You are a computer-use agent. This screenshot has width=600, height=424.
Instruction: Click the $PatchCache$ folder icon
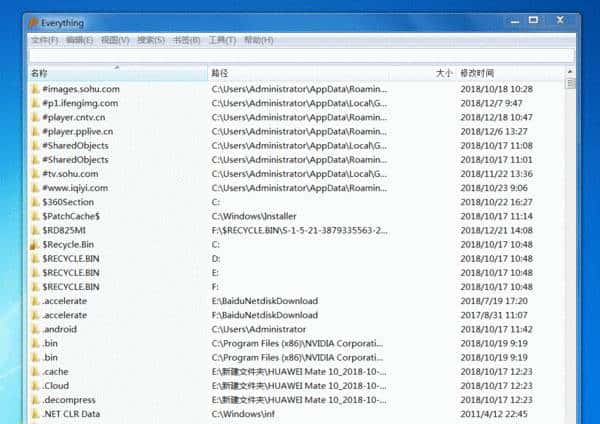pyautogui.click(x=35, y=216)
